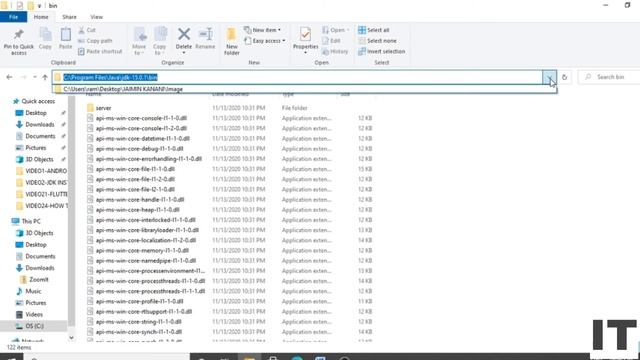Open the File menu tab
This screenshot has height=360, width=640.
tap(13, 17)
